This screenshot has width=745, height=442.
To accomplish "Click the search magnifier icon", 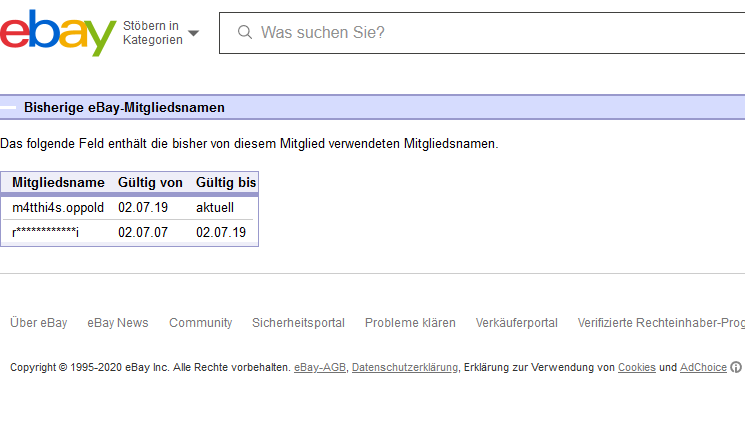I will coord(245,32).
